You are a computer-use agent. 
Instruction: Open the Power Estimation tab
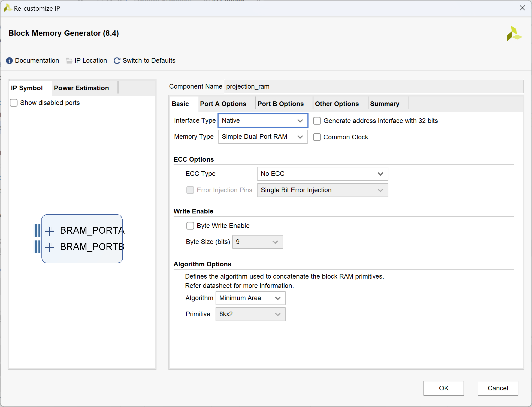click(x=81, y=88)
